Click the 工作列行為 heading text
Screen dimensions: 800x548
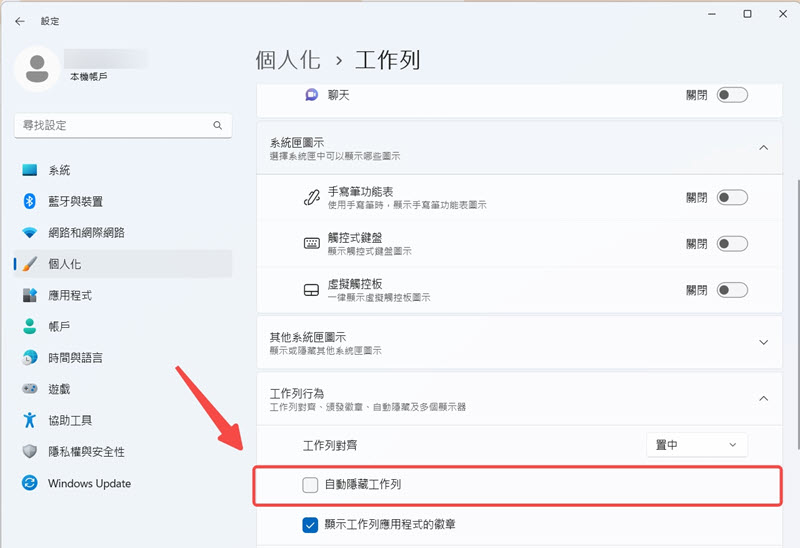[x=296, y=393]
